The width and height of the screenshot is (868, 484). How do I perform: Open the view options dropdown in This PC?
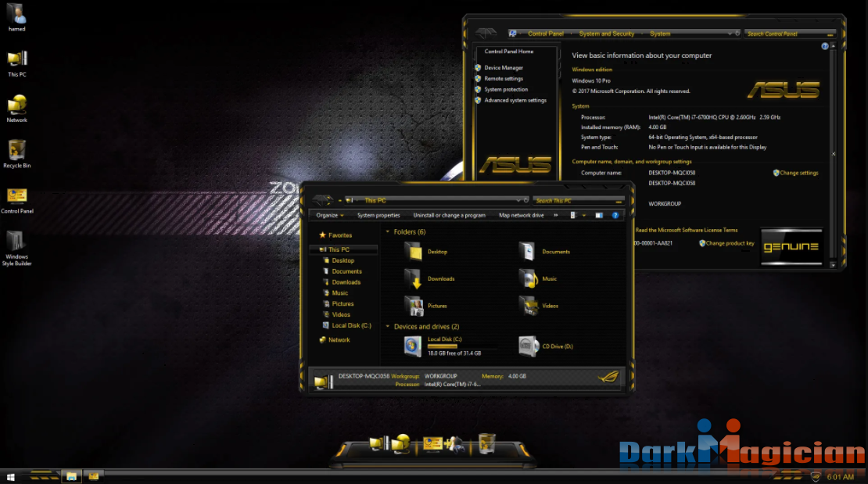(584, 216)
